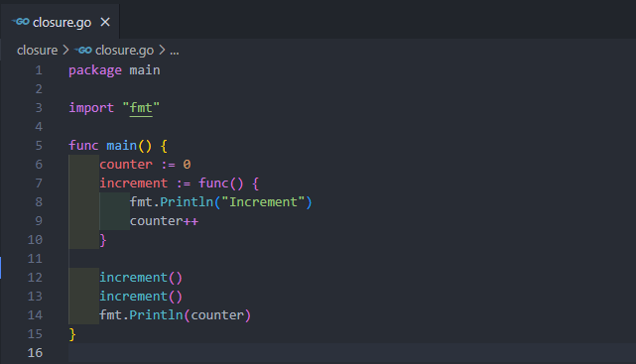Image resolution: width=636 pixels, height=364 pixels.
Task: Select the closure.go editor tab
Action: [60, 22]
